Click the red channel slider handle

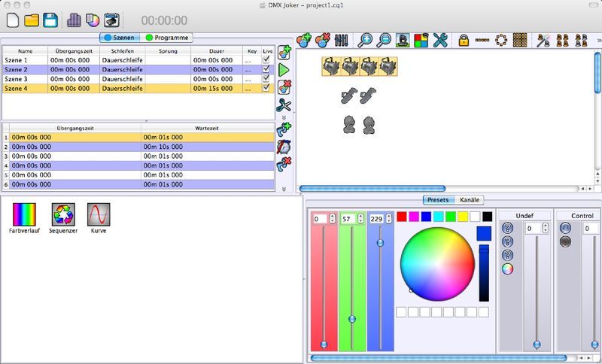coord(324,344)
